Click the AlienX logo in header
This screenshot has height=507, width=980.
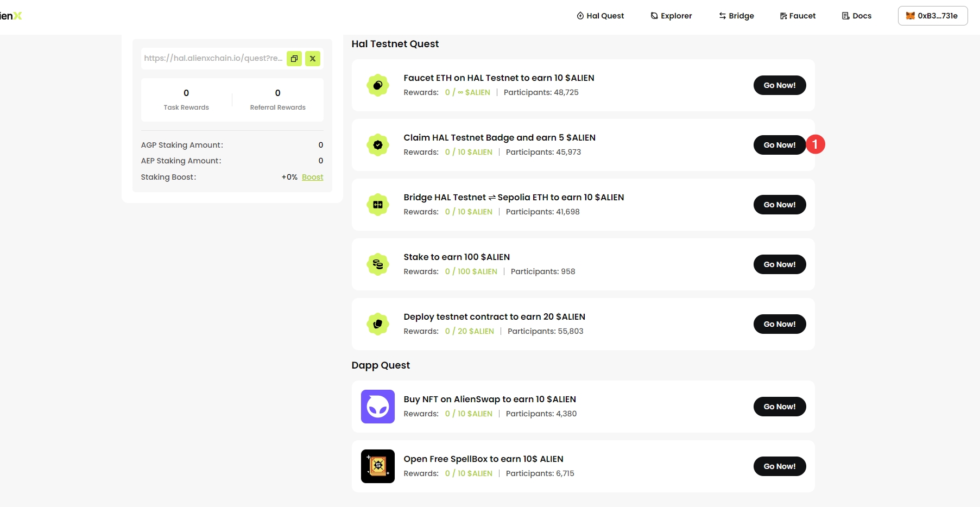[x=11, y=16]
